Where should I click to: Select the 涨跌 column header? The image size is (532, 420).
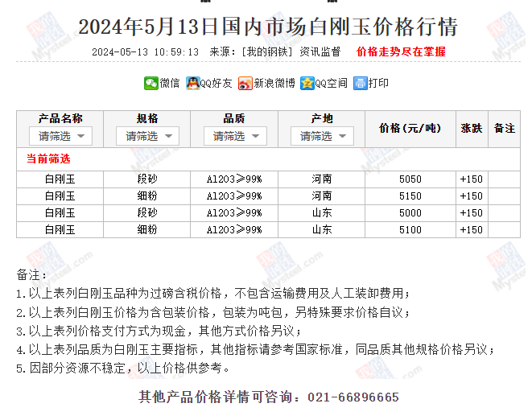click(471, 128)
